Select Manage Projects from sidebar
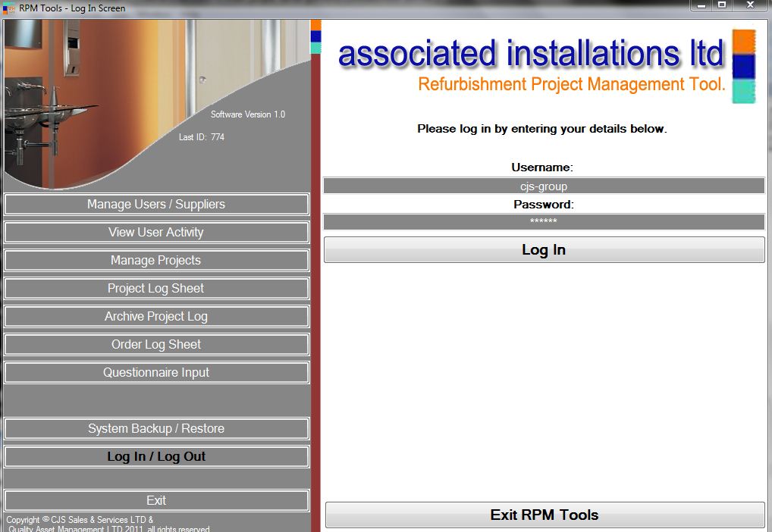Screen dimensions: 772x532 pos(156,261)
